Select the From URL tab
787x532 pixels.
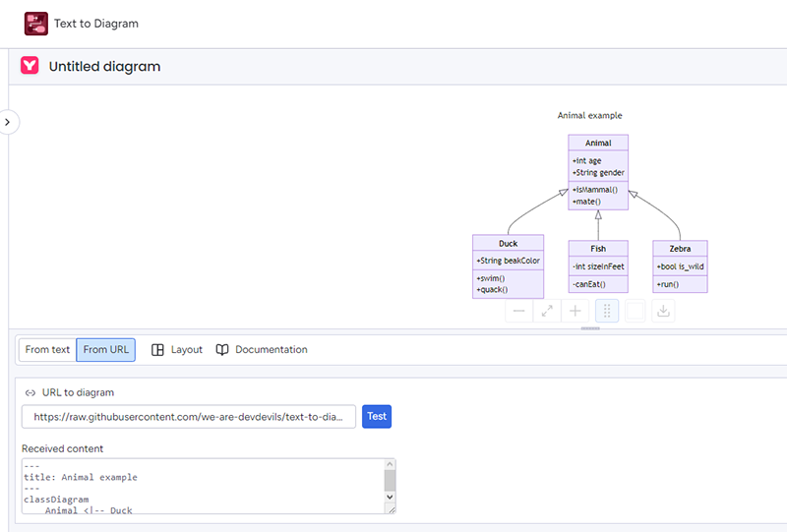[106, 350]
